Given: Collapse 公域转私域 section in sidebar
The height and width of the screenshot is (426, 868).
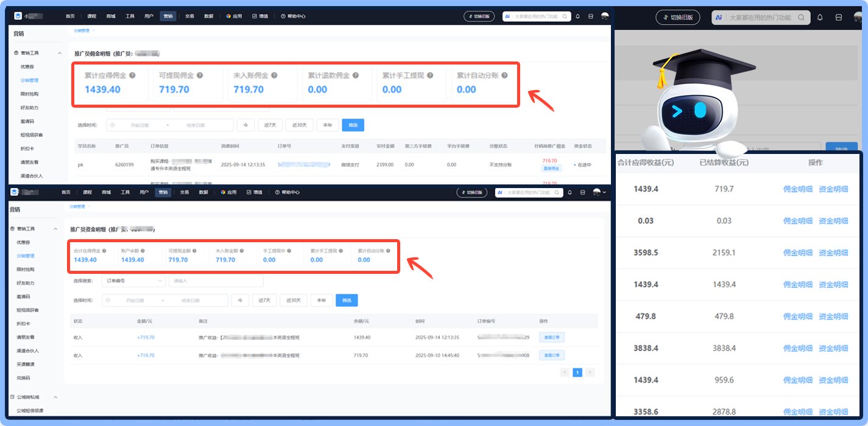Looking at the screenshot, I should coord(55,397).
